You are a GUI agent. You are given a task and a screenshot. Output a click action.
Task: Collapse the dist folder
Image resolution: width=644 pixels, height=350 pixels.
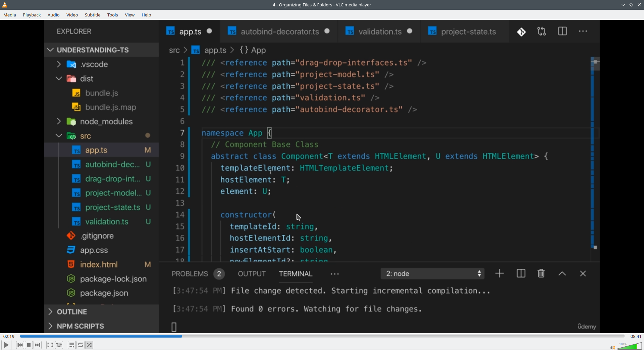click(101, 79)
